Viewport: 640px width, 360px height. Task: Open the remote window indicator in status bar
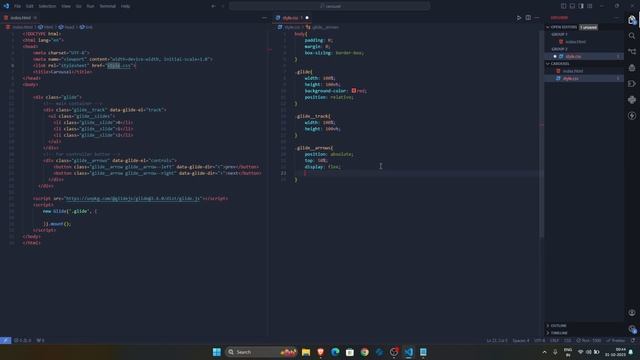click(6, 340)
